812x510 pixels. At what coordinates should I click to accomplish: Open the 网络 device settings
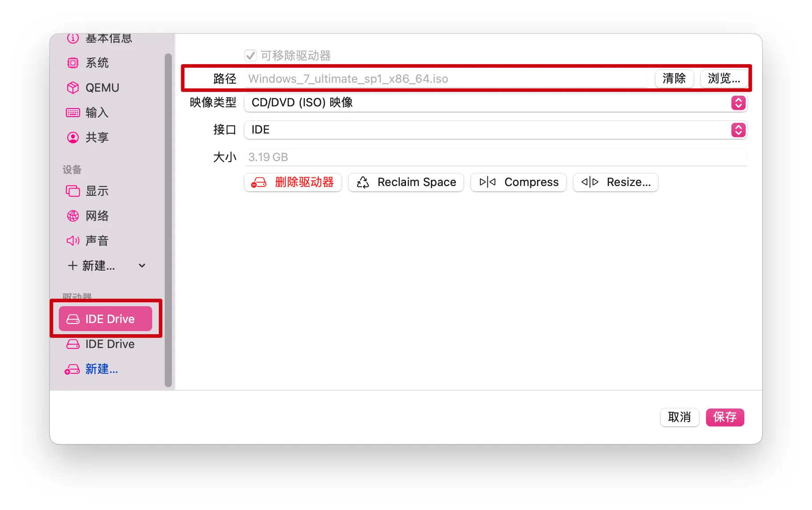tap(97, 216)
